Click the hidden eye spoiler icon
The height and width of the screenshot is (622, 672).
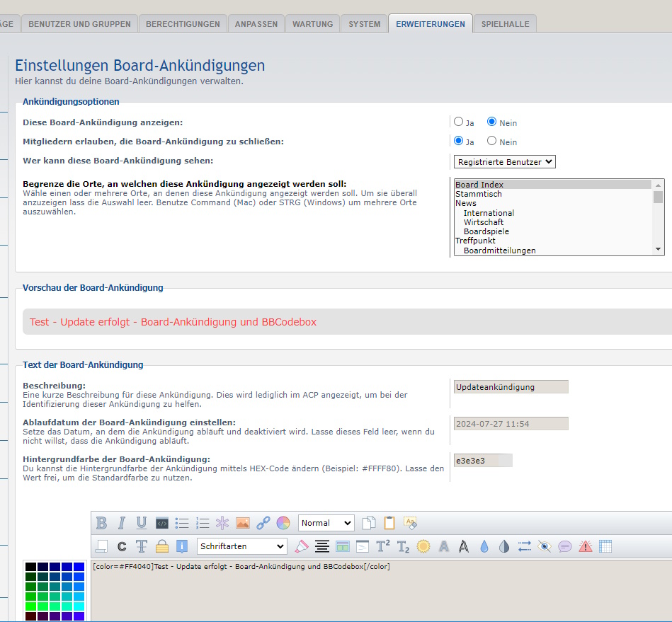coord(545,546)
